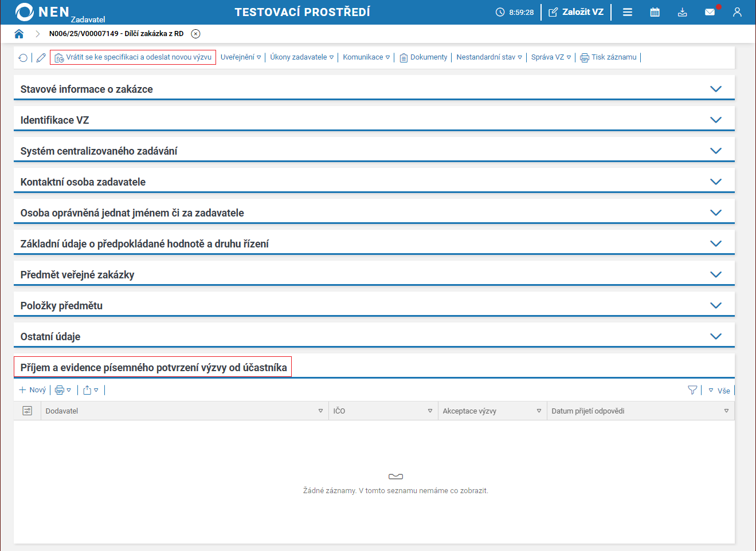756x551 pixels.
Task: Open the Uveřejnění dropdown menu
Action: pos(241,57)
